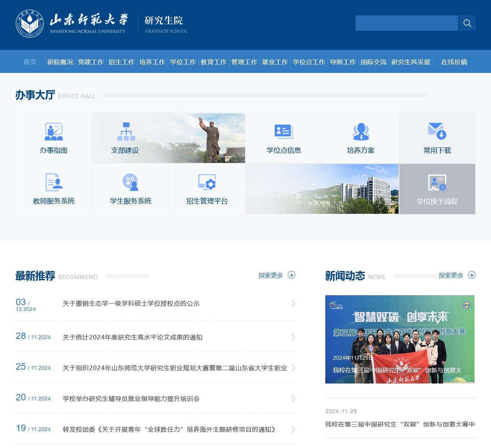Open the 招生工作 navigation menu
The image size is (491, 448).
click(122, 62)
